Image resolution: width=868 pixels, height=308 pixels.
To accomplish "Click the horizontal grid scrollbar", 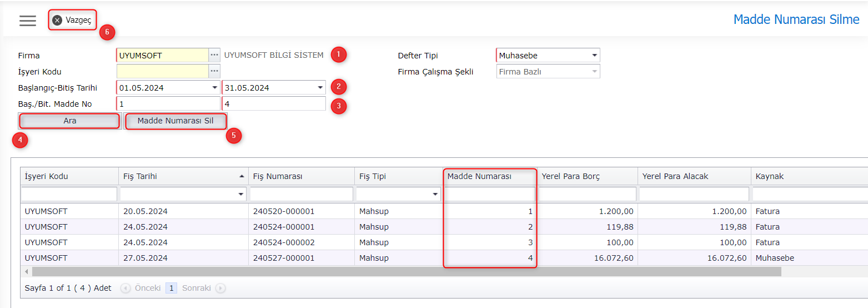I will [407, 271].
